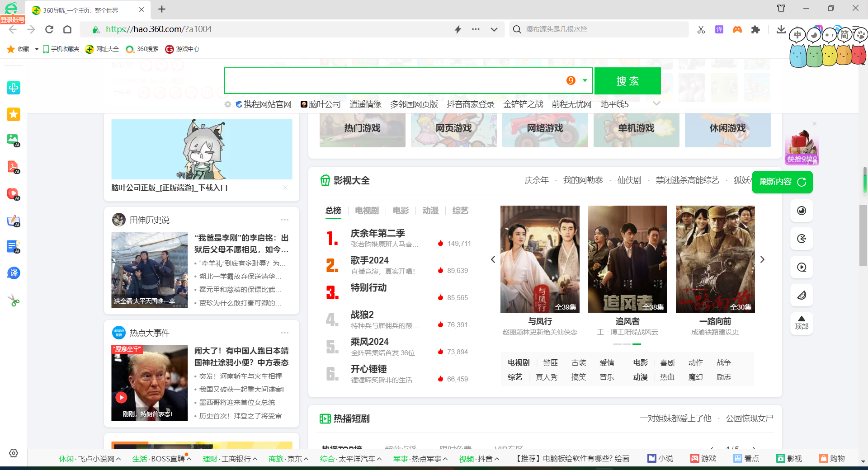Expand the hot search links chevron
This screenshot has height=470, width=868.
(x=656, y=103)
